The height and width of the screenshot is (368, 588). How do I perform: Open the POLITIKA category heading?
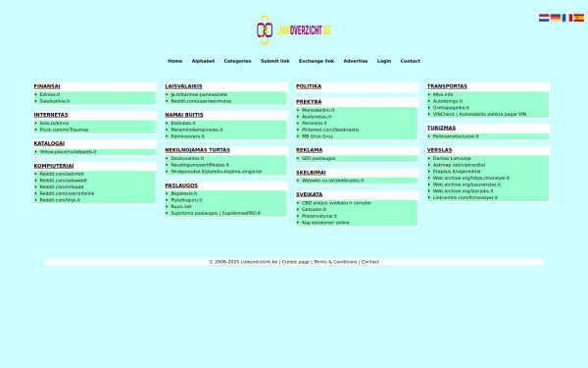click(x=309, y=86)
